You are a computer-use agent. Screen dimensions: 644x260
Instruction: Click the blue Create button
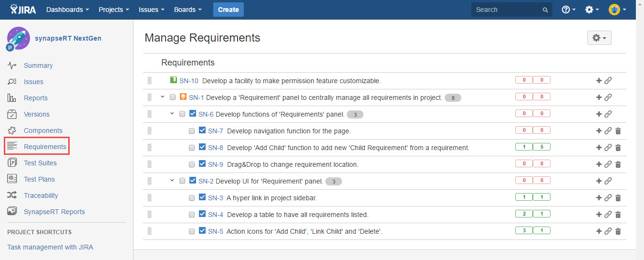(229, 10)
